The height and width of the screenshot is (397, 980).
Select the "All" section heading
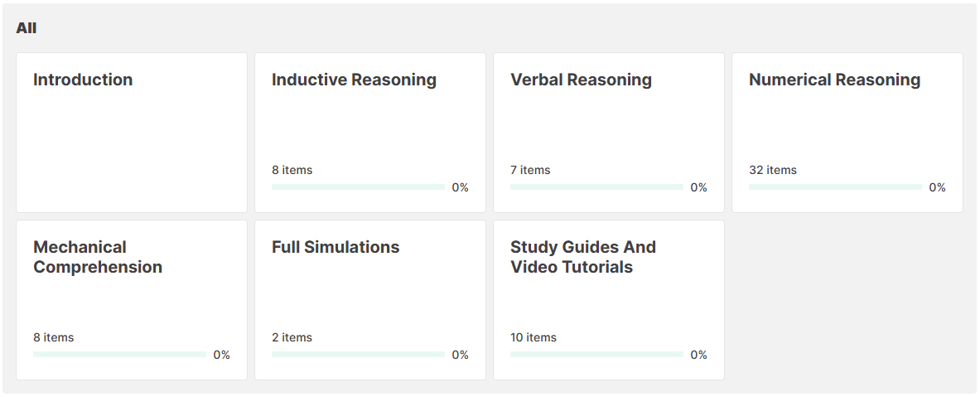tap(27, 28)
